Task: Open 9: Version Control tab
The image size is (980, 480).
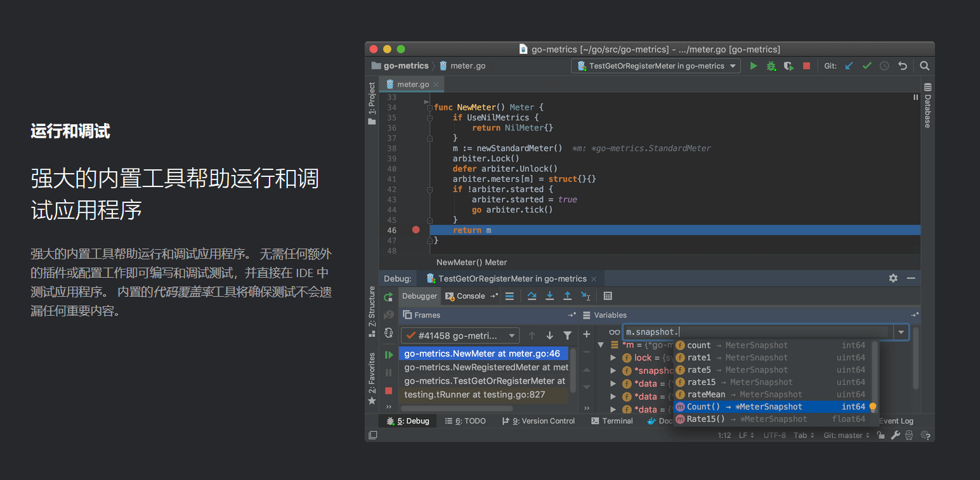Action: click(x=538, y=421)
